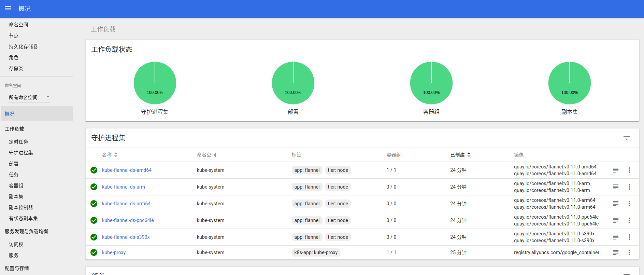This screenshot has width=644, height=275.
Task: Open the filter icon for 守护进程集 card
Action: (x=627, y=138)
